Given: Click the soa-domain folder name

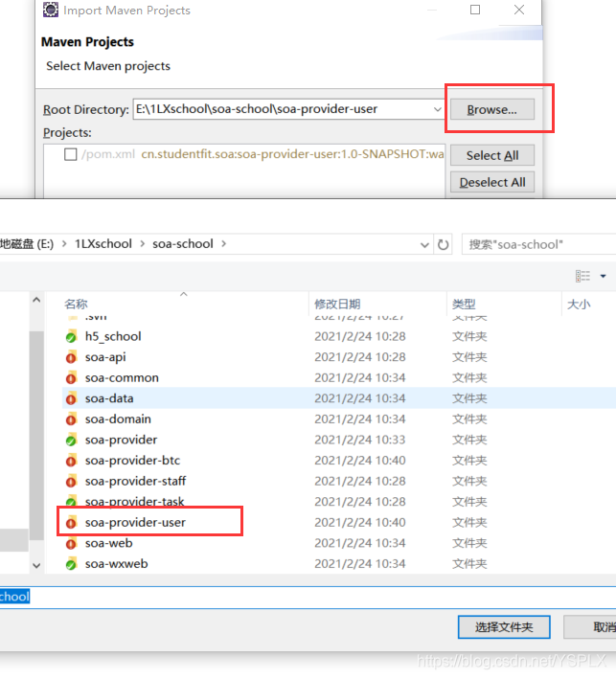Looking at the screenshot, I should tap(118, 419).
